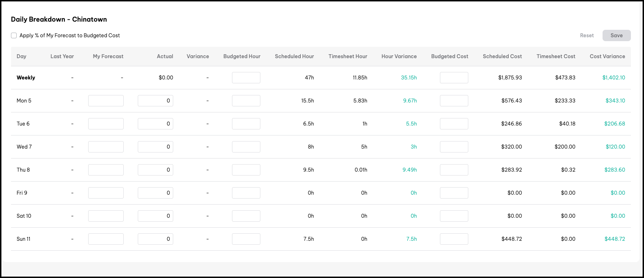The height and width of the screenshot is (278, 644).
Task: Click Tue 6 Actual input field
Action: click(155, 124)
